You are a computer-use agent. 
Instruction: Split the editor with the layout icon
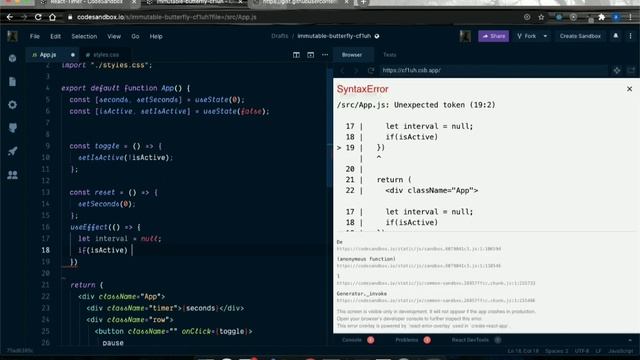[x=296, y=55]
